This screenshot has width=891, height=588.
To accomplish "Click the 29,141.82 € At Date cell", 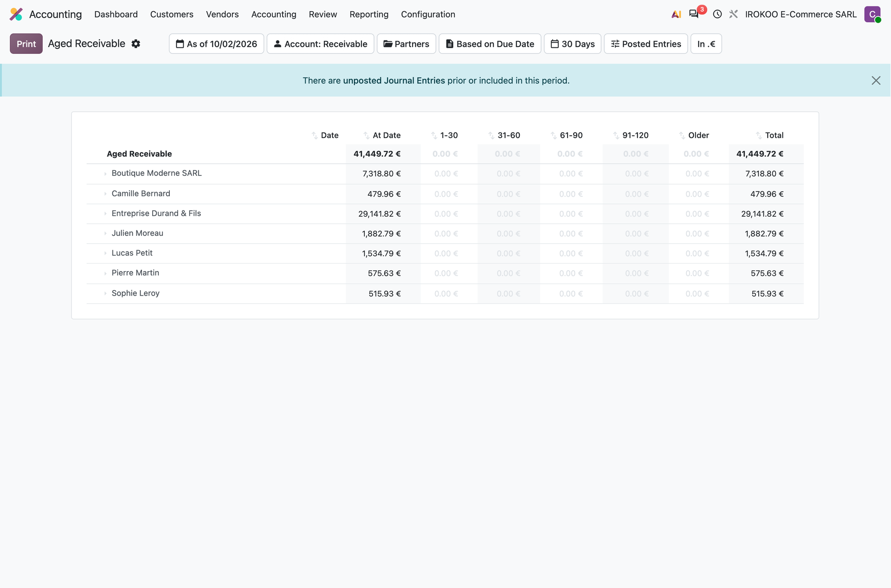I will tap(379, 214).
